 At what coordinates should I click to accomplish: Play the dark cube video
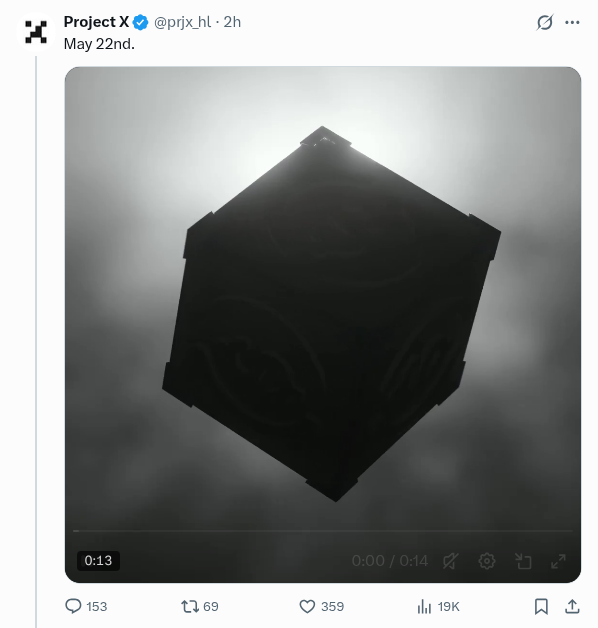pyautogui.click(x=323, y=312)
